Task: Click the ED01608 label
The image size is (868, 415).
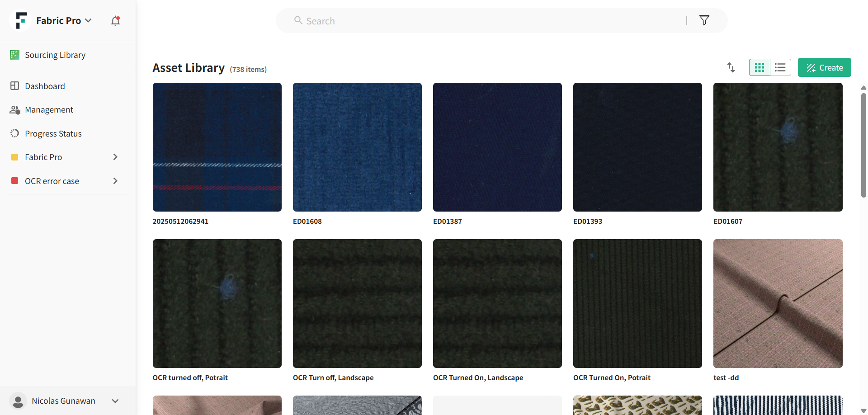Action: tap(307, 222)
